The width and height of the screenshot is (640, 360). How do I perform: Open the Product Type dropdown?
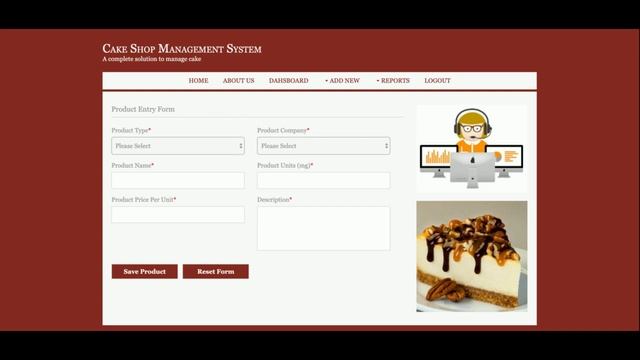pos(178,146)
